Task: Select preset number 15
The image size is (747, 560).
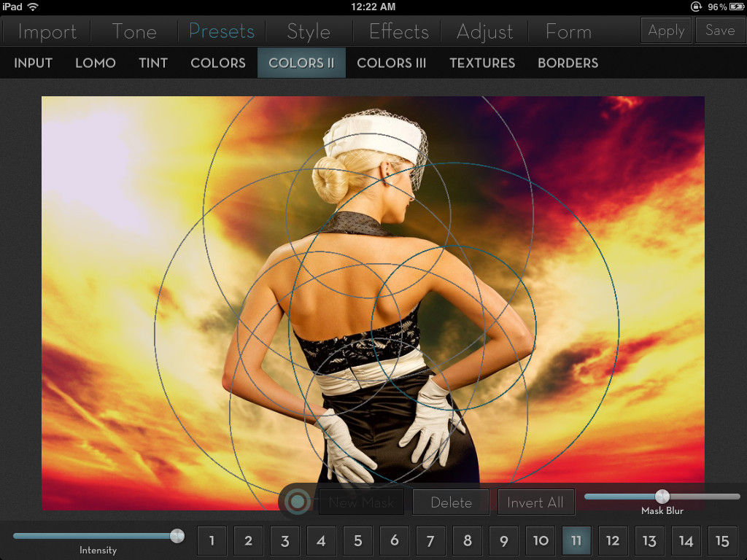Action: pyautogui.click(x=722, y=540)
